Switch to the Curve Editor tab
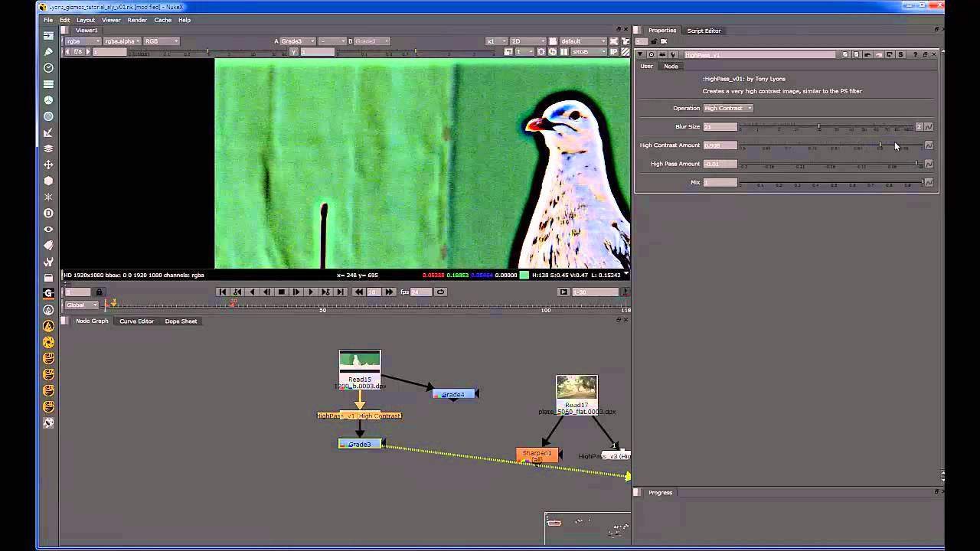980x551 pixels. click(x=136, y=321)
